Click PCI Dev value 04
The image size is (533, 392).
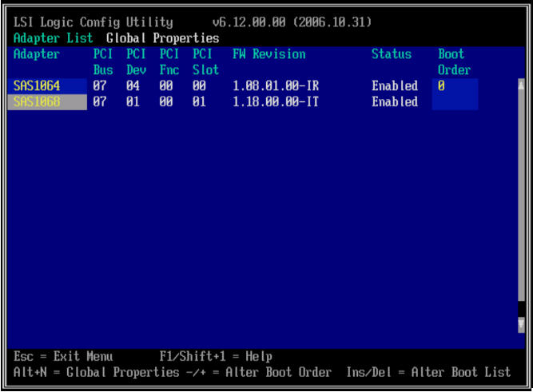(x=133, y=86)
